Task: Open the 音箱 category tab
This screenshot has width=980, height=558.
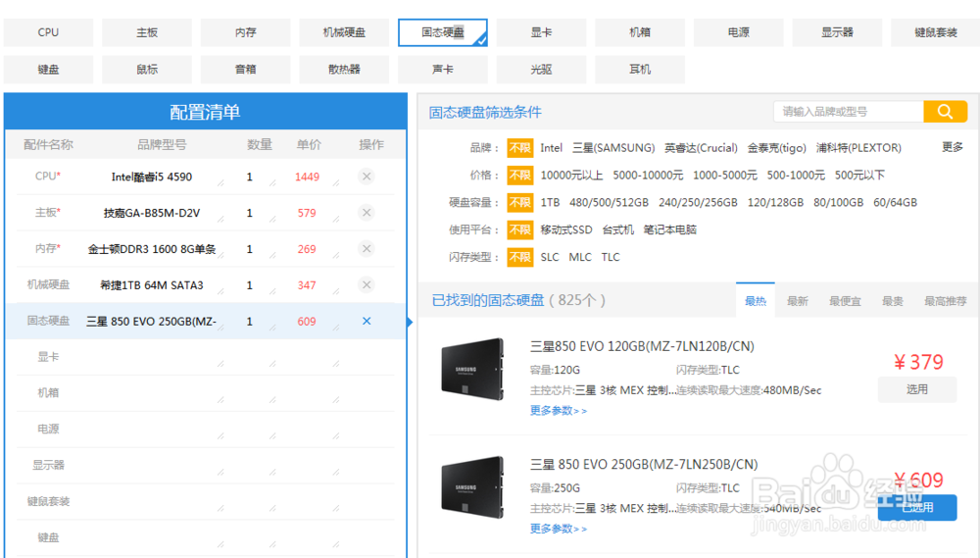Action: 246,70
